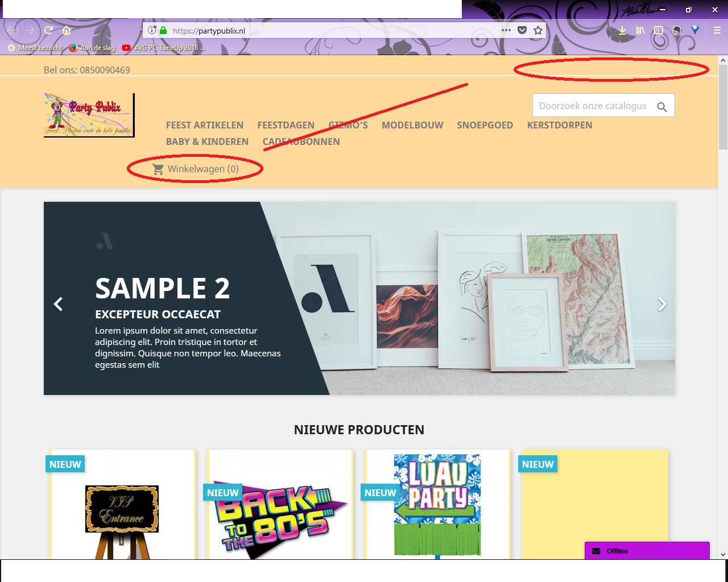Toggle the sidebar view icon
Viewport: 728px width, 582px height.
[x=659, y=31]
